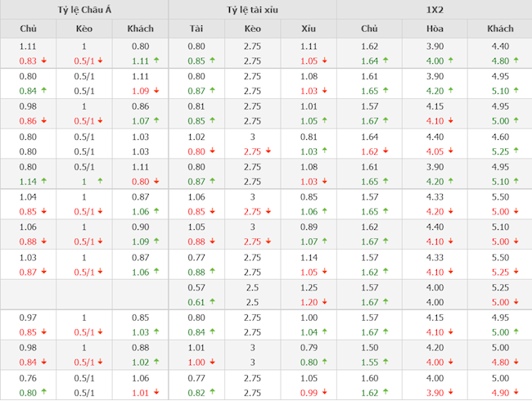Click the red down arrow beside 1.00
The image size is (532, 401).
coord(211,362)
